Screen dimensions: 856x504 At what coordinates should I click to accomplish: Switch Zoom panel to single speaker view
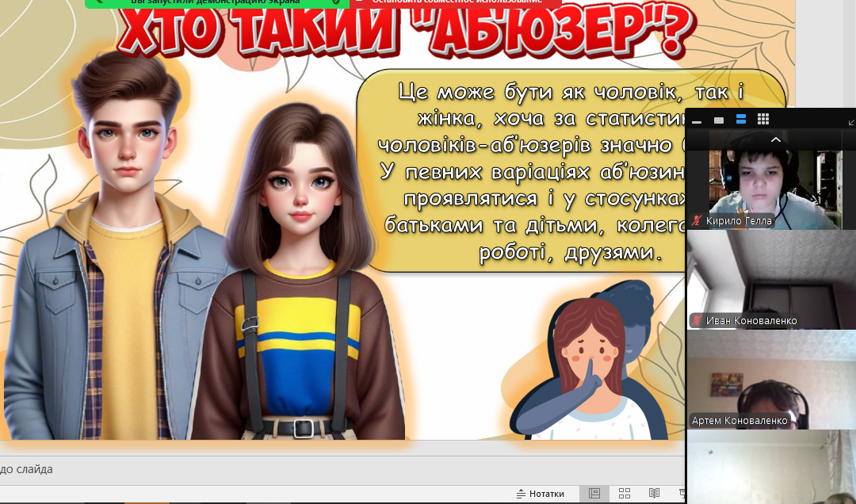tap(719, 120)
